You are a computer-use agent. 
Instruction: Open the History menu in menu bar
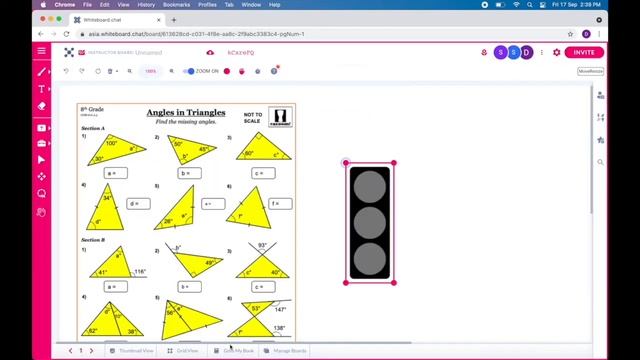tap(146, 5)
